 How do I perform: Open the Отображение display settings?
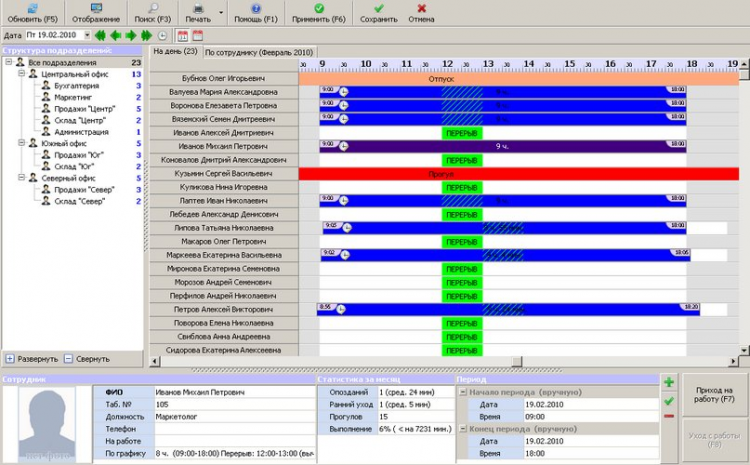click(95, 8)
